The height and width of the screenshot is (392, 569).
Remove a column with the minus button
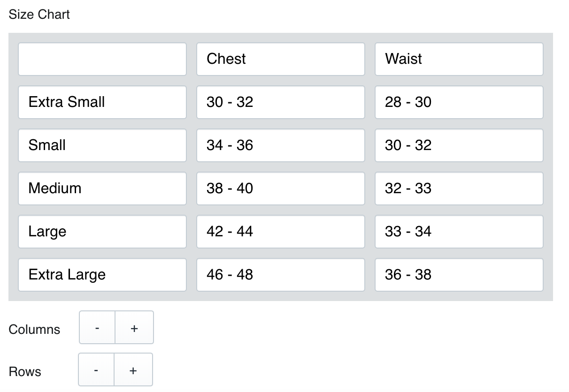coord(97,327)
